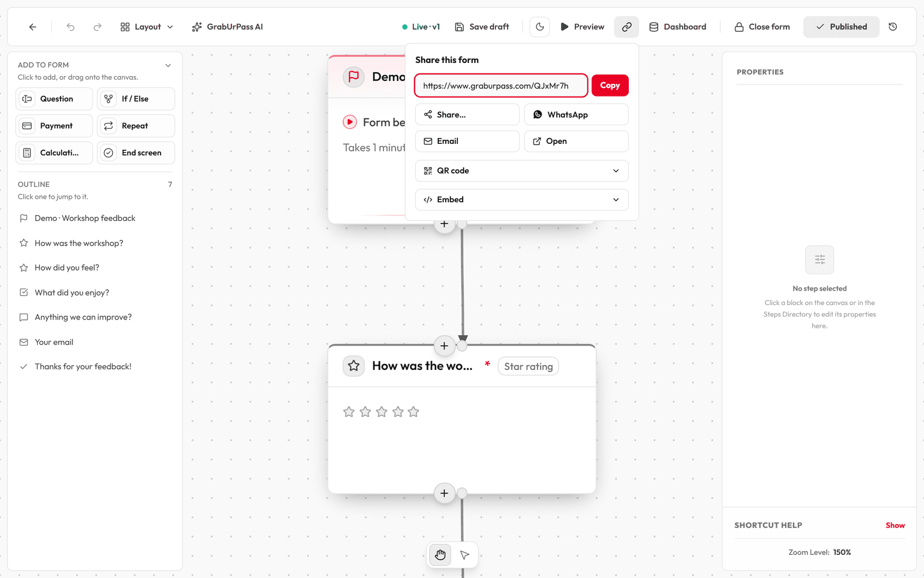Screen dimensions: 924x578
Task: Select the pointer cursor tool
Action: pos(465,555)
